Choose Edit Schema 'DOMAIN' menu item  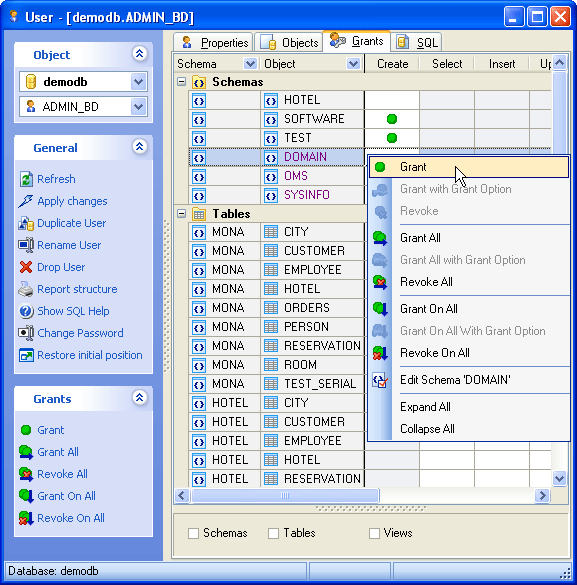pyautogui.click(x=469, y=380)
